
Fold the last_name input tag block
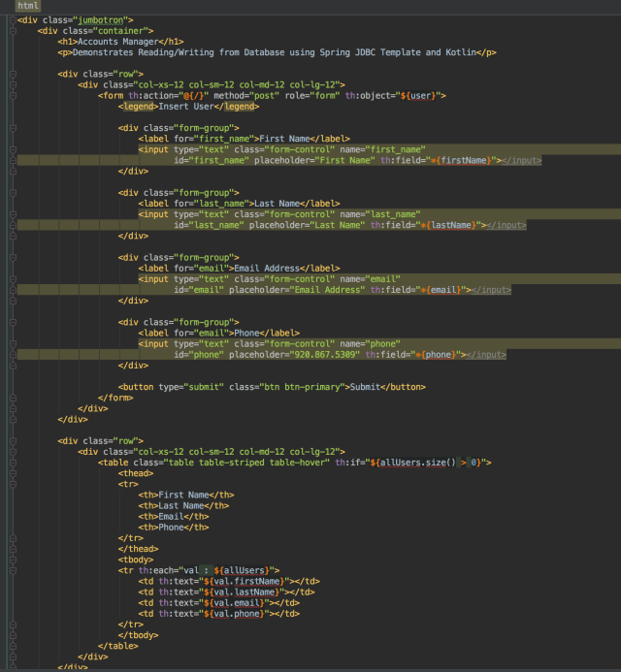12,214
